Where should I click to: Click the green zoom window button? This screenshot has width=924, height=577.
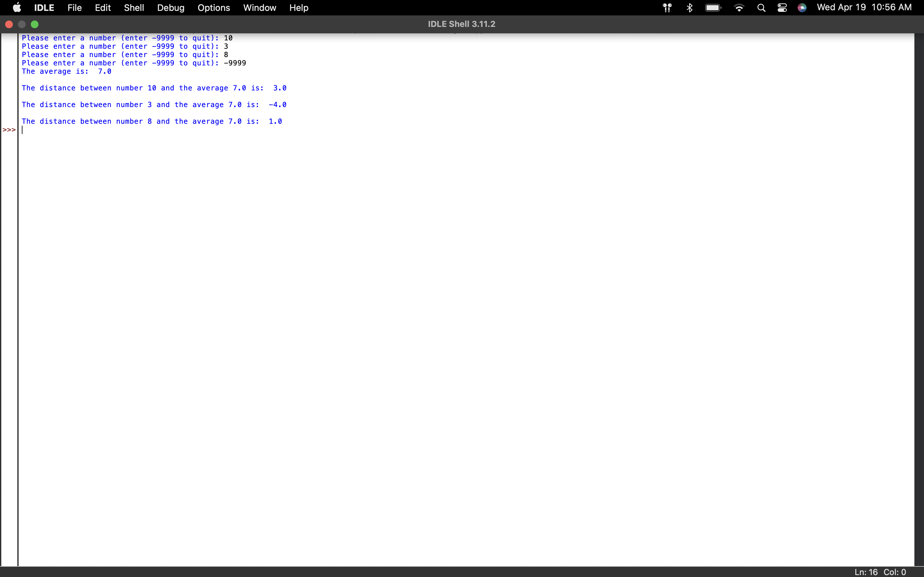35,24
